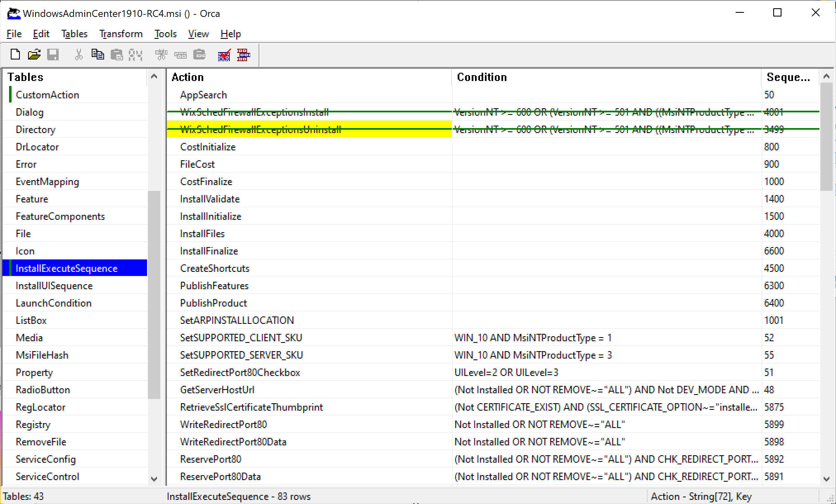Click the Paste toolbar icon

pyautogui.click(x=117, y=55)
